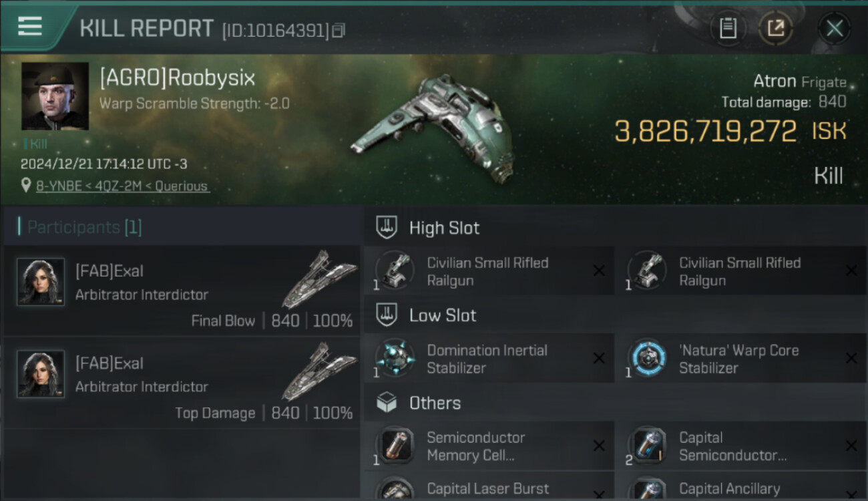Screen dimensions: 868x501
Task: Click X next to Capital Semiconductor item
Action: tap(851, 446)
